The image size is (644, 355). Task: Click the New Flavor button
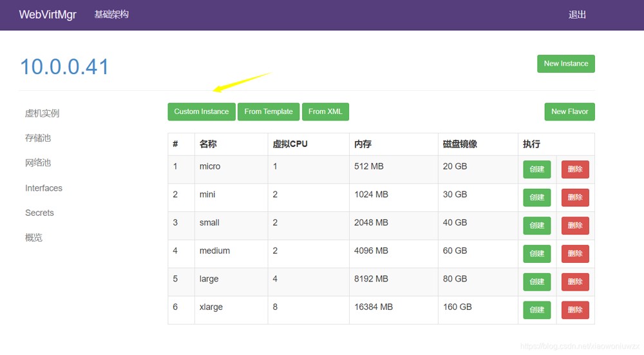(569, 111)
